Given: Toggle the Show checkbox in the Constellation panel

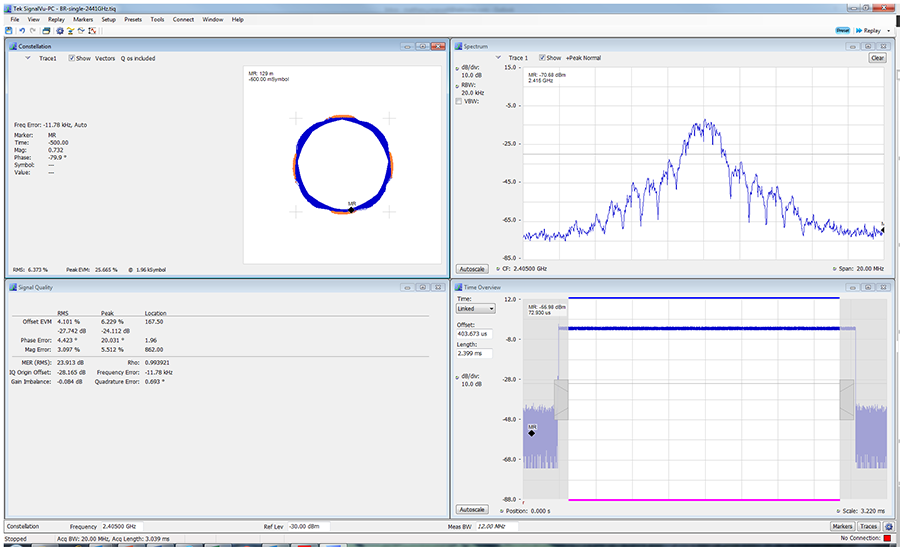Looking at the screenshot, I should pyautogui.click(x=72, y=58).
